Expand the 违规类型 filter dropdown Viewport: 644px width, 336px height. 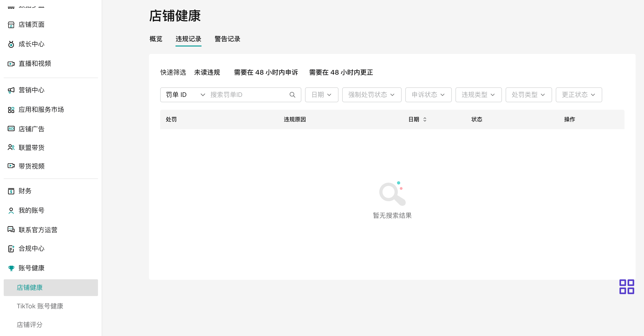478,95
